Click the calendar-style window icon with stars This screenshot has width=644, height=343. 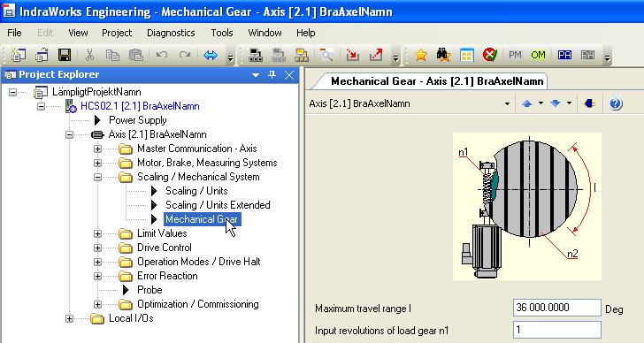pyautogui.click(x=467, y=55)
